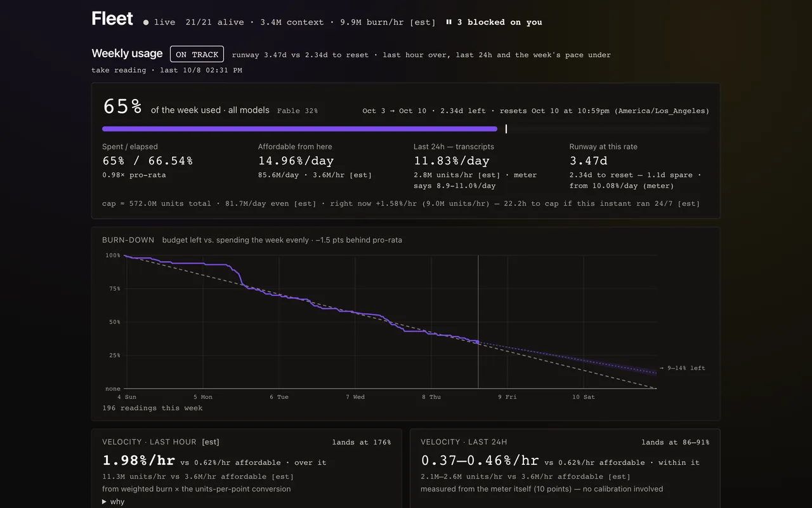Screen dimensions: 812x508
Task: Click the "Last 24h — transcripts" label
Action: pyautogui.click(x=454, y=147)
